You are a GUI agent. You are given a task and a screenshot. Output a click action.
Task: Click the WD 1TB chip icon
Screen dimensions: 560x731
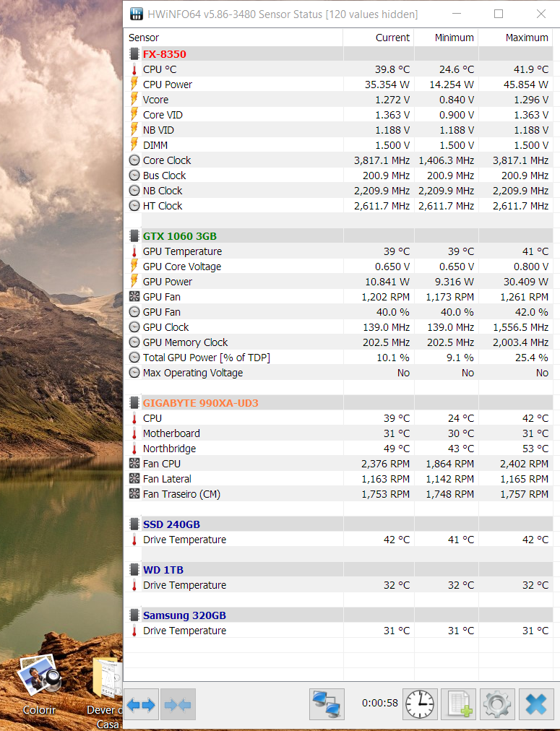click(134, 570)
